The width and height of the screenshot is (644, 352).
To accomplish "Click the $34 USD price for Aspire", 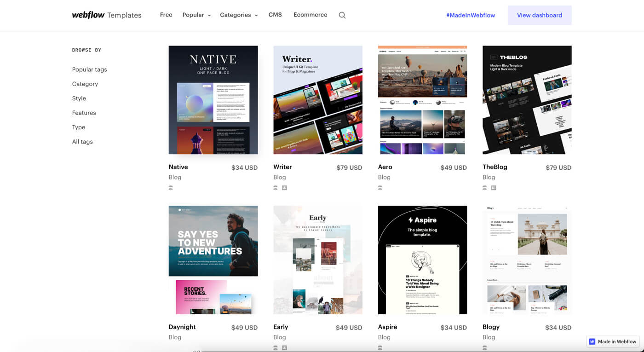I will coord(454,328).
